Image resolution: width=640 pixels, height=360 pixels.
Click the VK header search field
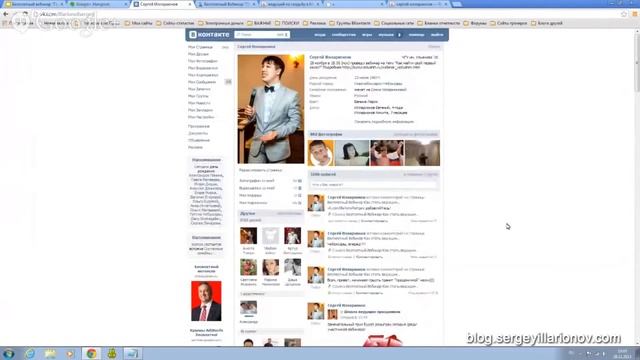(262, 35)
